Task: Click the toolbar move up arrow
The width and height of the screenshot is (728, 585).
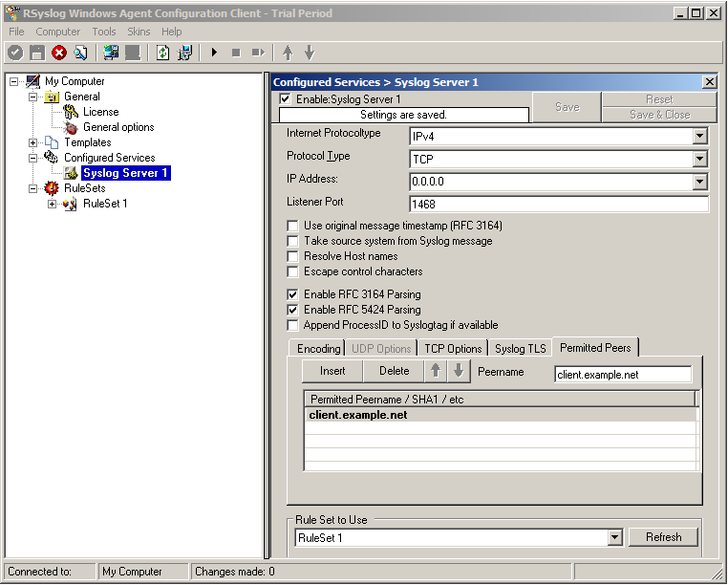Action: (288, 53)
